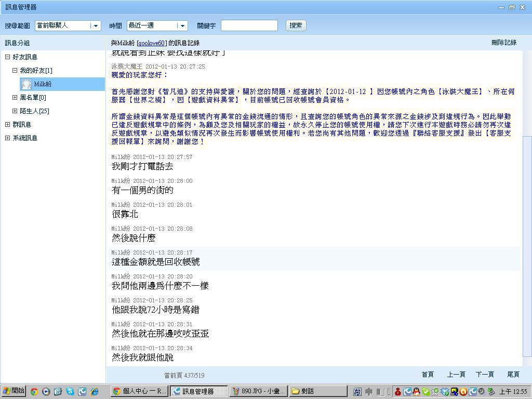Open the search range dropdown
The width and height of the screenshot is (532, 399).
(96, 25)
